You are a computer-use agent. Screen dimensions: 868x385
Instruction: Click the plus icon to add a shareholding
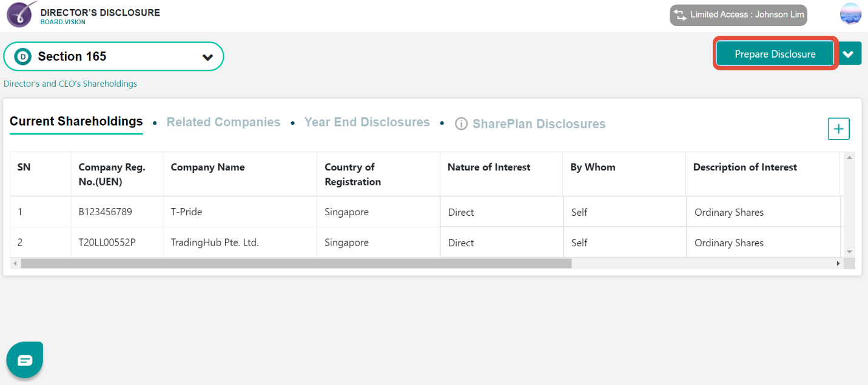pos(839,129)
